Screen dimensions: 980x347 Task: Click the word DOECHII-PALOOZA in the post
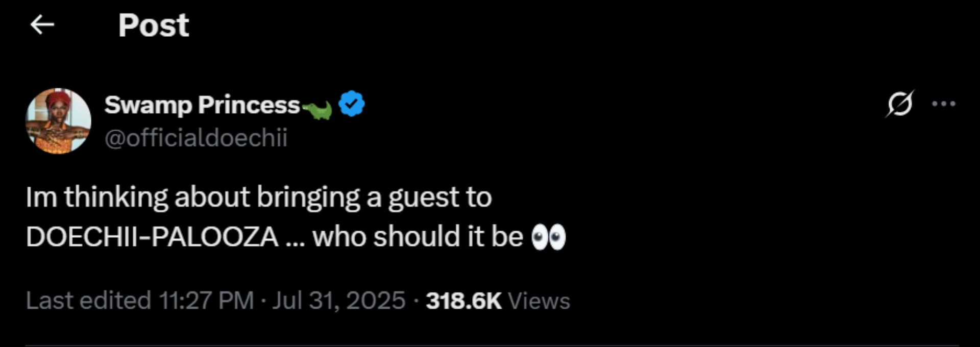tap(152, 237)
